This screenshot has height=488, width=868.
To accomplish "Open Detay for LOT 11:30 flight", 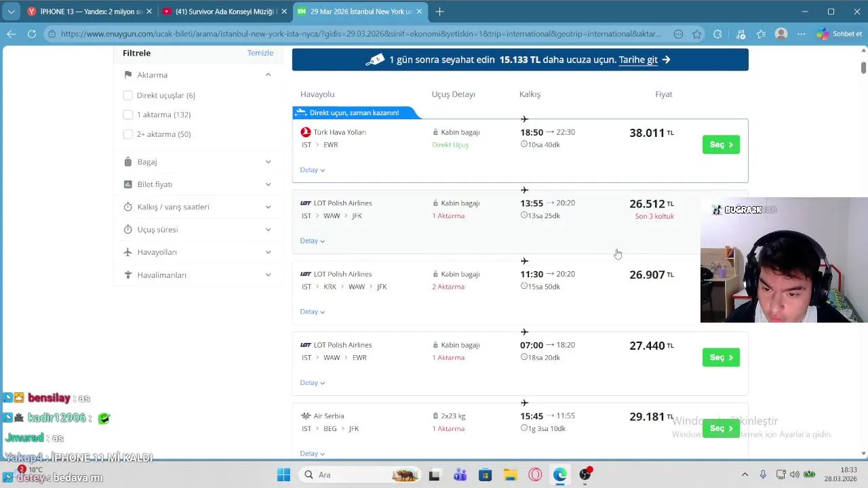I will (x=313, y=312).
